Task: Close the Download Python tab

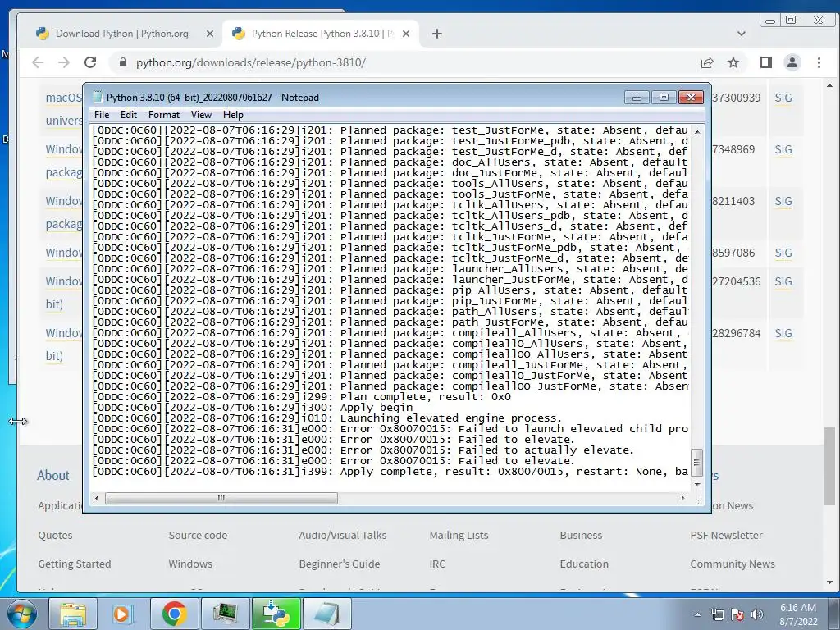Action: click(210, 34)
